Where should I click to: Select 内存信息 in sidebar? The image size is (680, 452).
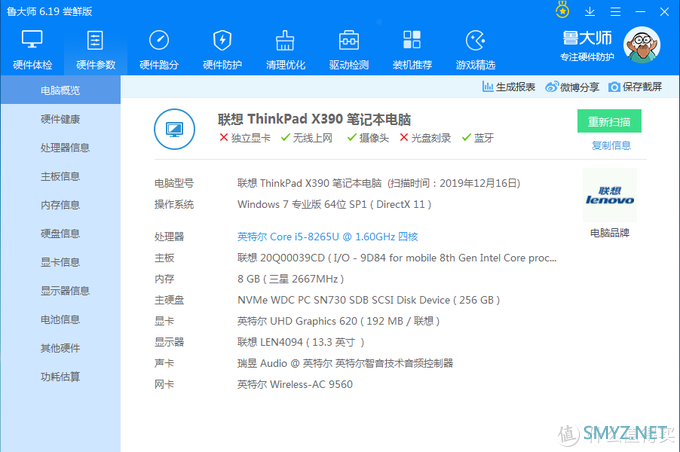60,205
